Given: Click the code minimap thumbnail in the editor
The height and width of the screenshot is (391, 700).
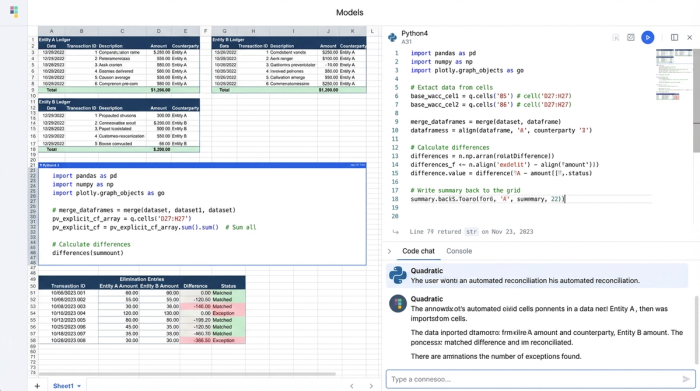Looking at the screenshot, I should (x=674, y=75).
